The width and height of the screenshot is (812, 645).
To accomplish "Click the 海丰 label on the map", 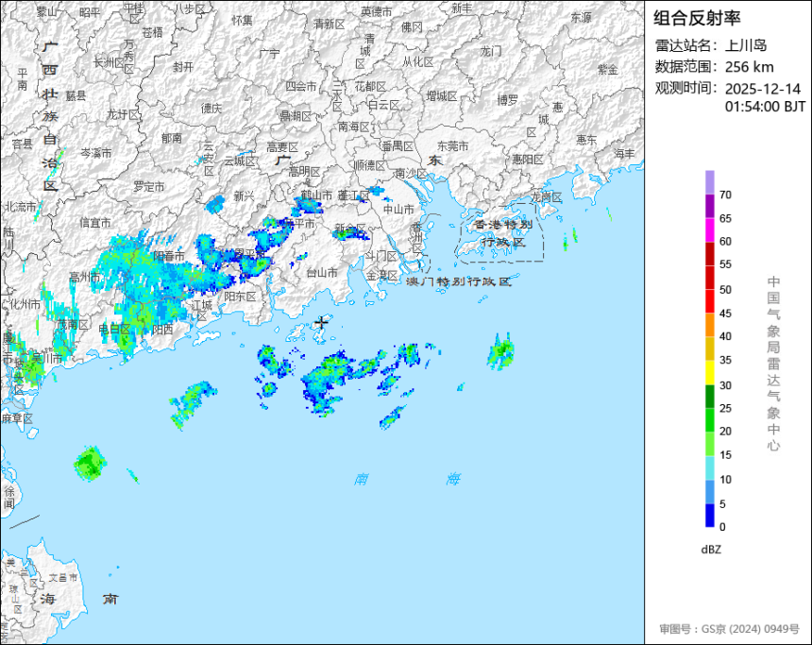I will tap(624, 154).
